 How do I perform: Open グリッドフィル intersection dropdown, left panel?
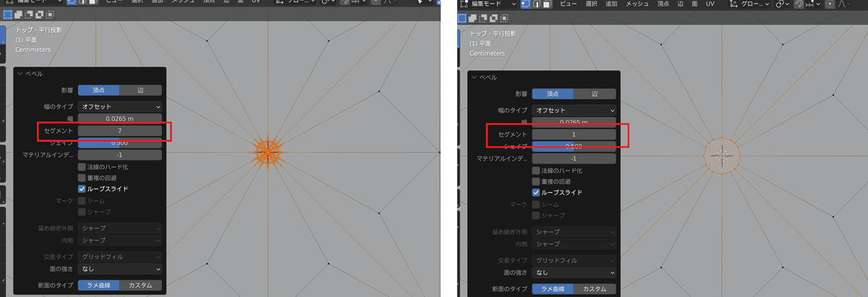pos(120,256)
